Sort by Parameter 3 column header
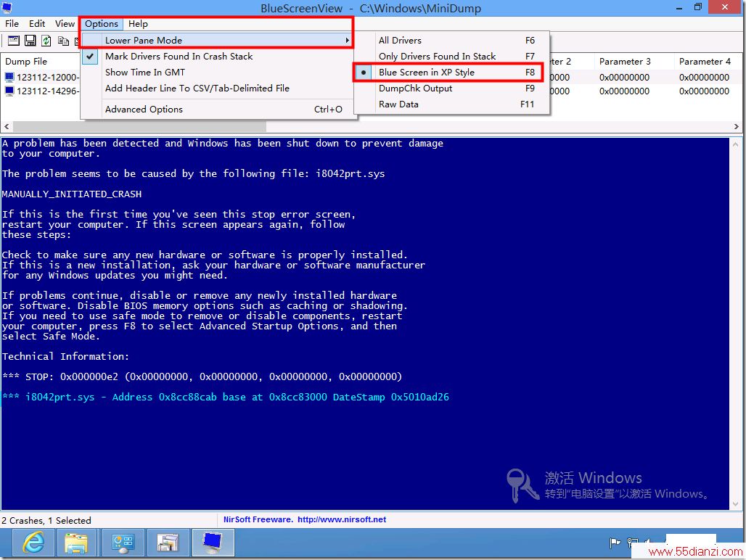The height and width of the screenshot is (560, 746). click(634, 62)
